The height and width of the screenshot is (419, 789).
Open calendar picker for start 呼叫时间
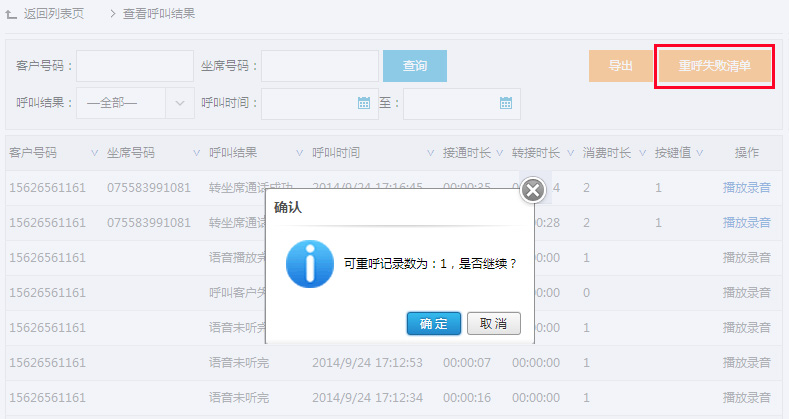pos(364,102)
